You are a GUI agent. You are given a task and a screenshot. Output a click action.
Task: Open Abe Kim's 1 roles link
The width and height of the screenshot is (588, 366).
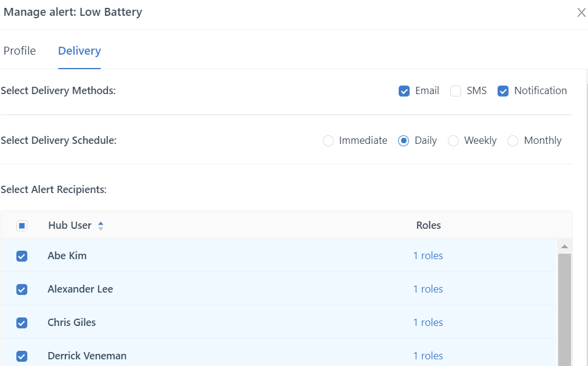(428, 256)
